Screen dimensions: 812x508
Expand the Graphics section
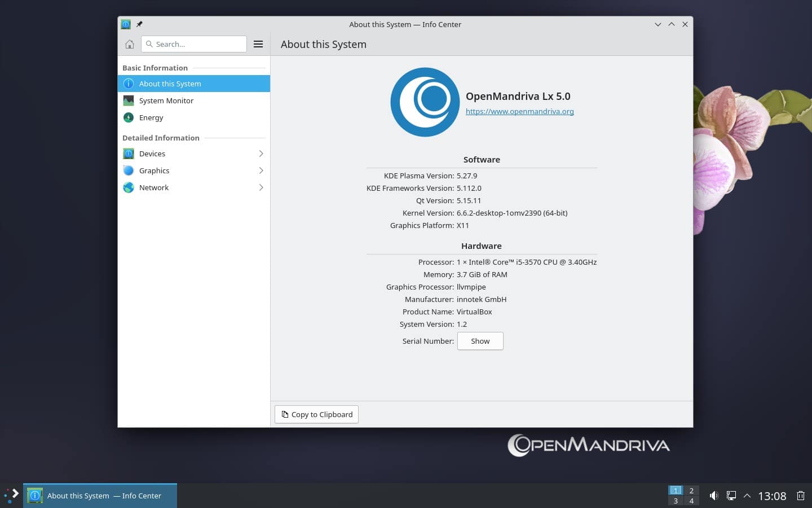pyautogui.click(x=261, y=170)
